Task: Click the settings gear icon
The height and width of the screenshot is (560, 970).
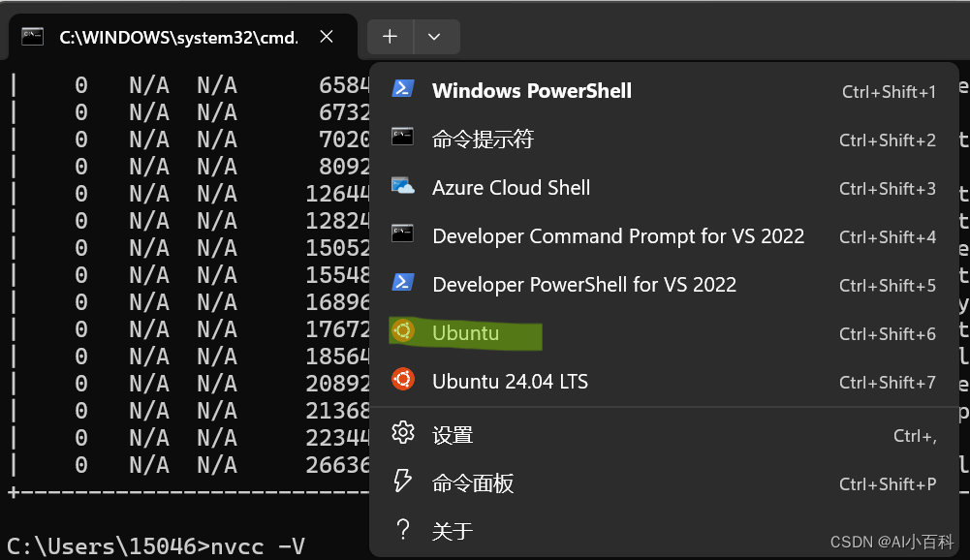Action: pyautogui.click(x=403, y=433)
